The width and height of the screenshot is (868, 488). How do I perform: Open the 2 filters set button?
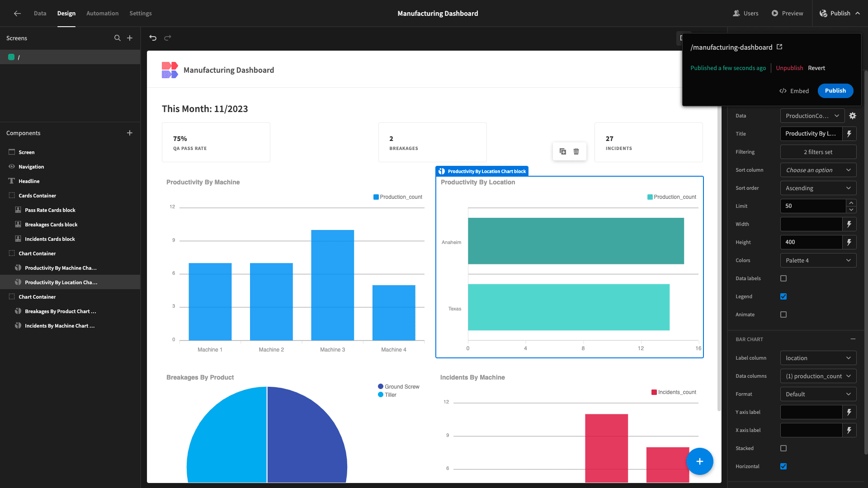click(818, 152)
